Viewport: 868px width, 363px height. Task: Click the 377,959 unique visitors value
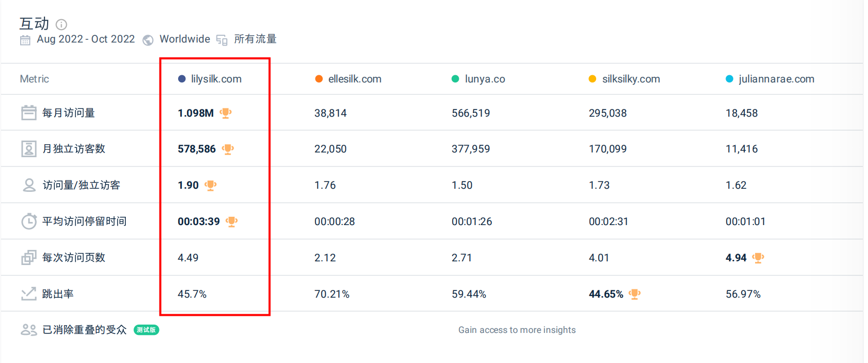[x=471, y=149]
